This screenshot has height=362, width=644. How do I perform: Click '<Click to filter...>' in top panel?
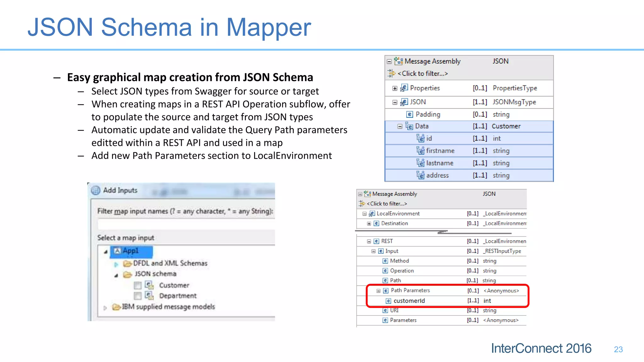point(423,74)
